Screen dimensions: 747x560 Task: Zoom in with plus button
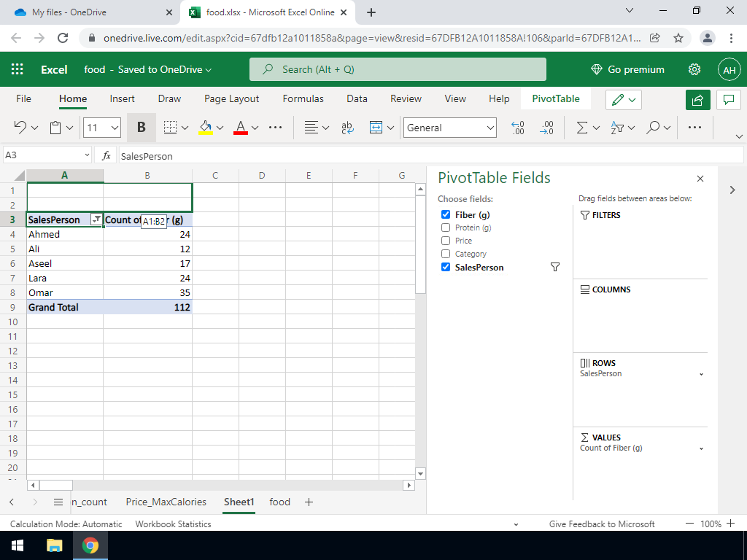click(x=731, y=524)
